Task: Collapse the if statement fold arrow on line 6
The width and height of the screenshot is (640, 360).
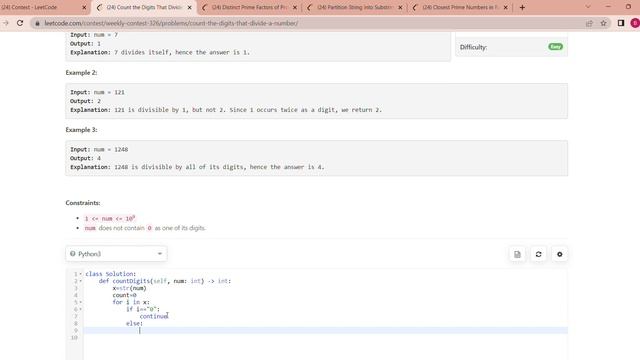Action: [80, 309]
